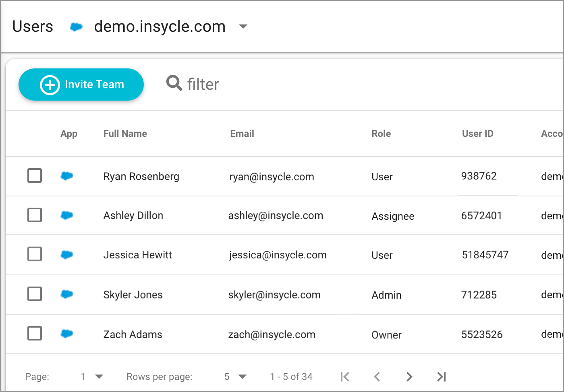Click the app cloud icon in Zach Adams's row
Image resolution: width=564 pixels, height=392 pixels.
click(x=67, y=333)
